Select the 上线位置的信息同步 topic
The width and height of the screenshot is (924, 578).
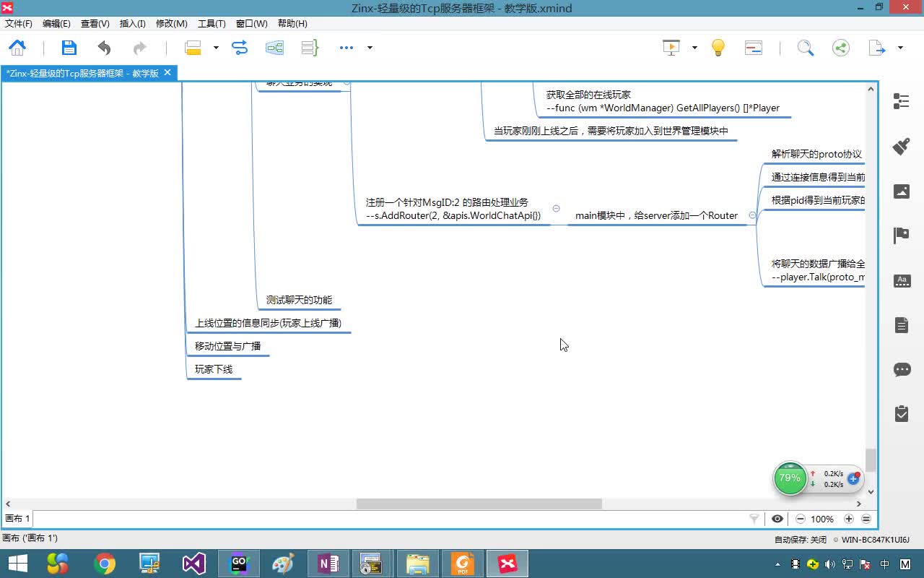point(268,323)
